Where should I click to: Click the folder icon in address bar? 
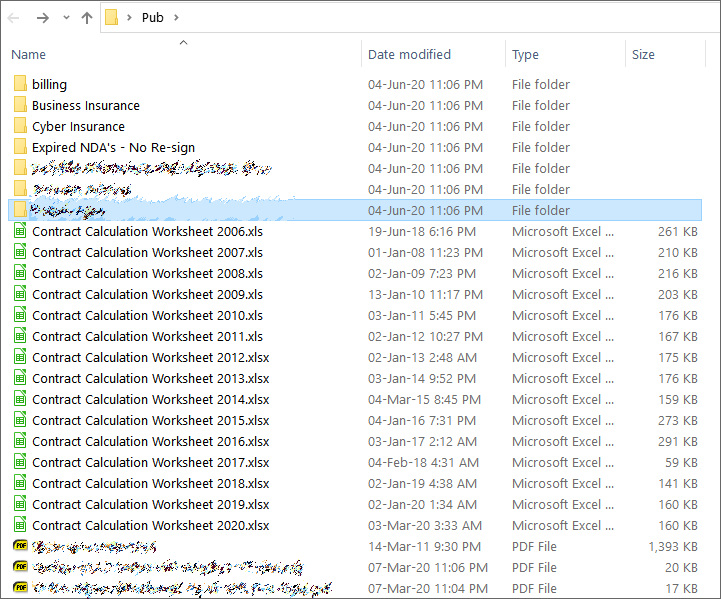point(112,17)
